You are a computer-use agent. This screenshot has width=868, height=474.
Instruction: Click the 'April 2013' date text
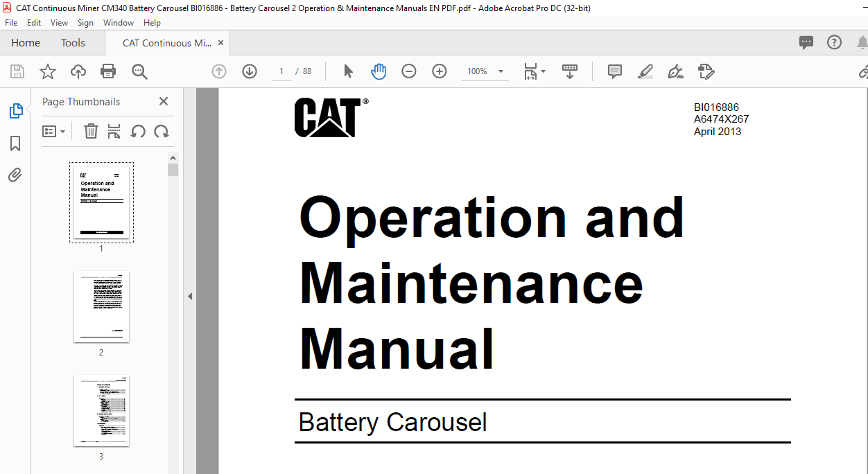click(x=718, y=131)
